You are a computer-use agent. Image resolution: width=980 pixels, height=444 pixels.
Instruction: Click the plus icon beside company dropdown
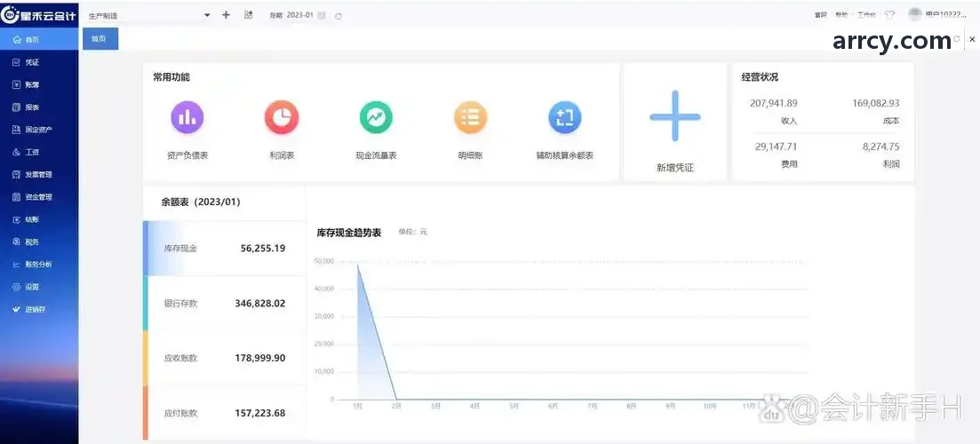(x=227, y=15)
